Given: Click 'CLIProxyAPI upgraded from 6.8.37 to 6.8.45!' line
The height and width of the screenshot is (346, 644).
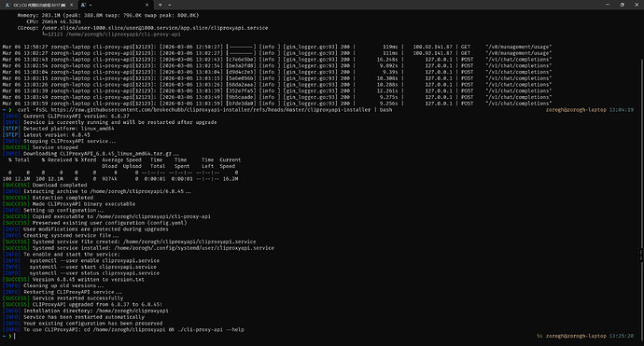Looking at the screenshot, I should [82, 305].
